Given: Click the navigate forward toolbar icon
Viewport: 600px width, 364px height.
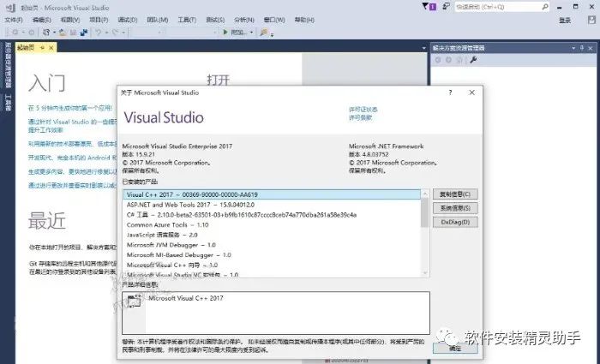Looking at the screenshot, I should [32, 33].
